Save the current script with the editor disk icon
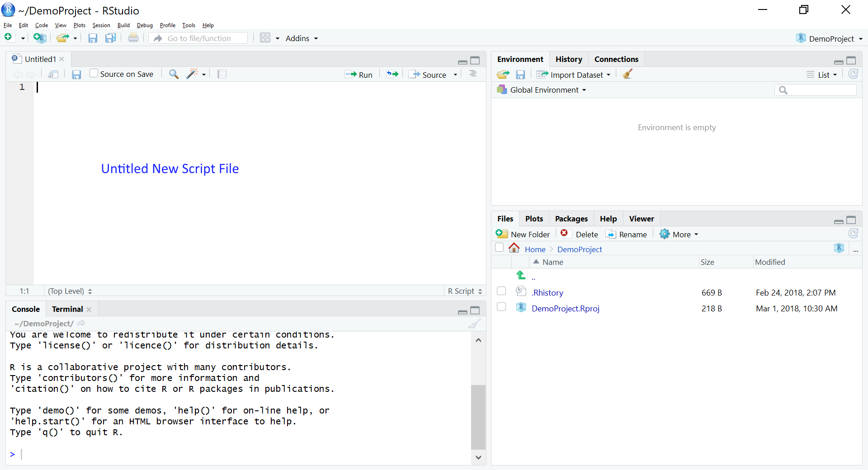This screenshot has height=470, width=868. click(x=76, y=74)
